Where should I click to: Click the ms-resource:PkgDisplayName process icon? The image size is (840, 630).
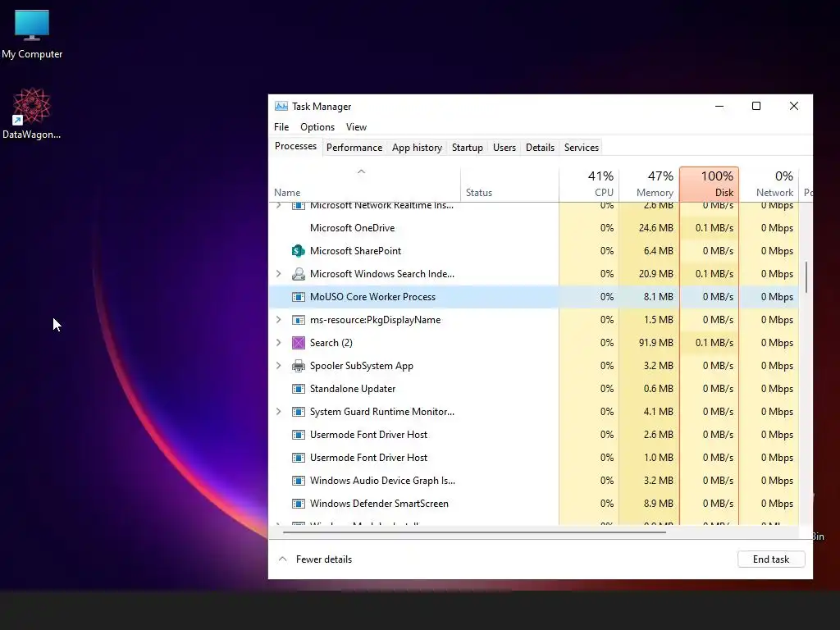tap(298, 320)
